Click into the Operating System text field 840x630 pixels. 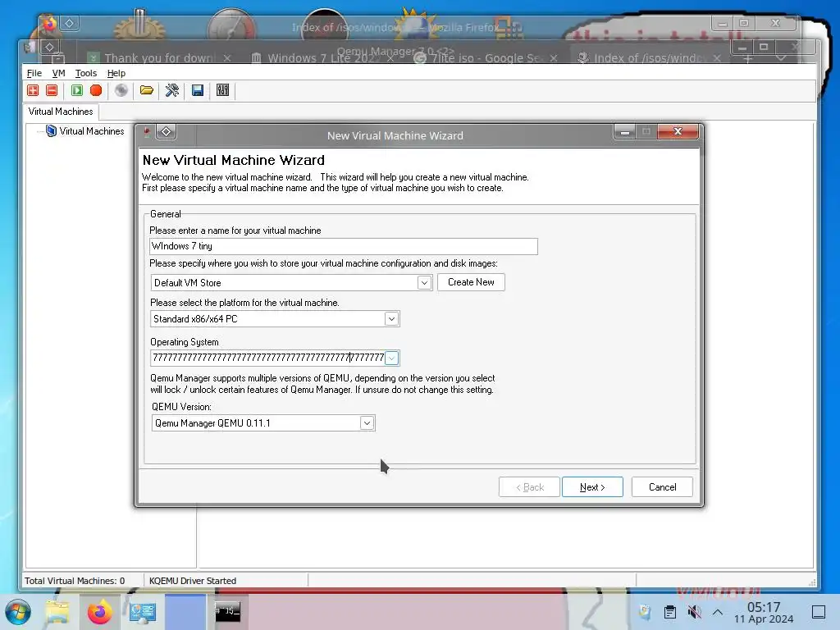click(x=268, y=358)
